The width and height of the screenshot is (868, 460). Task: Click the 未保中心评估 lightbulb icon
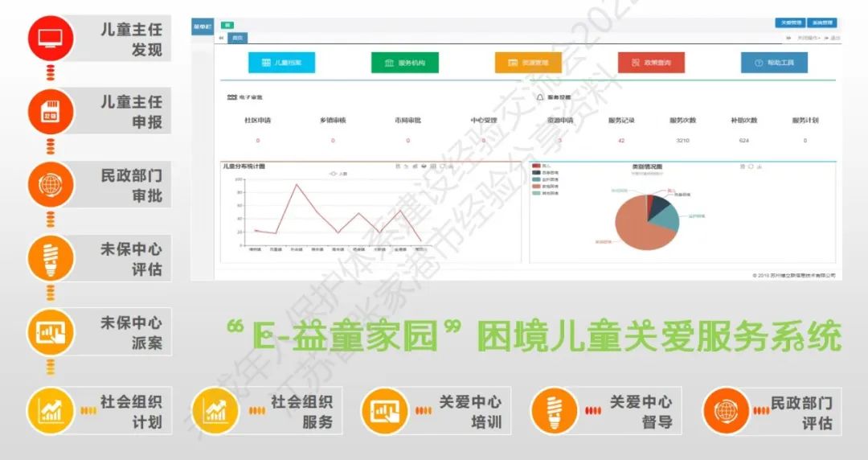coord(51,258)
